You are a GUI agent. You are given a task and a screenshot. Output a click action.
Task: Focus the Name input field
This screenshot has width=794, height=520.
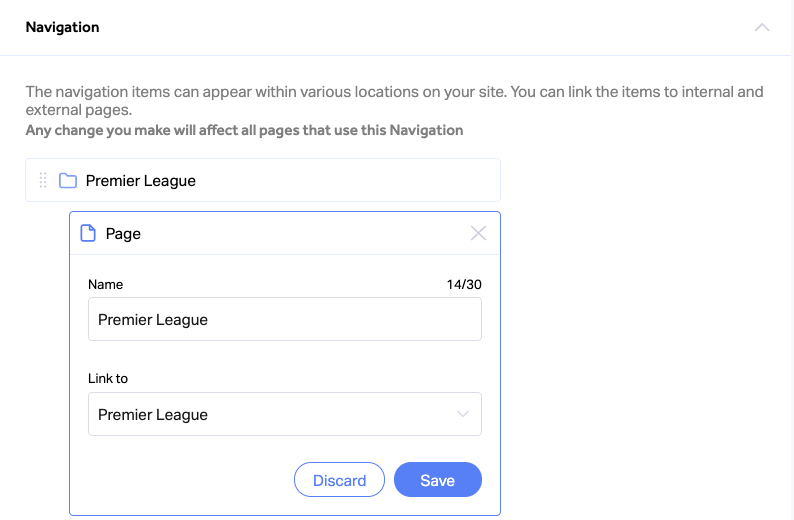(285, 319)
